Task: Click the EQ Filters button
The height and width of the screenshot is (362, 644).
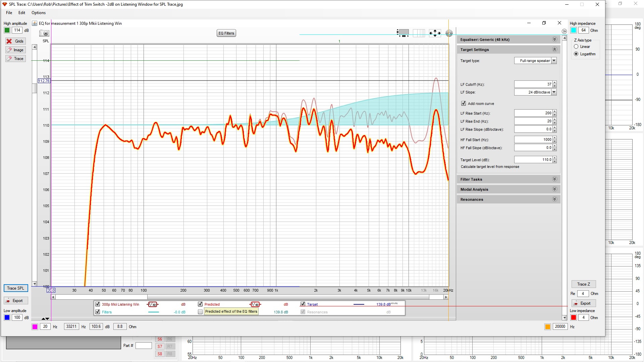Action: [x=226, y=33]
